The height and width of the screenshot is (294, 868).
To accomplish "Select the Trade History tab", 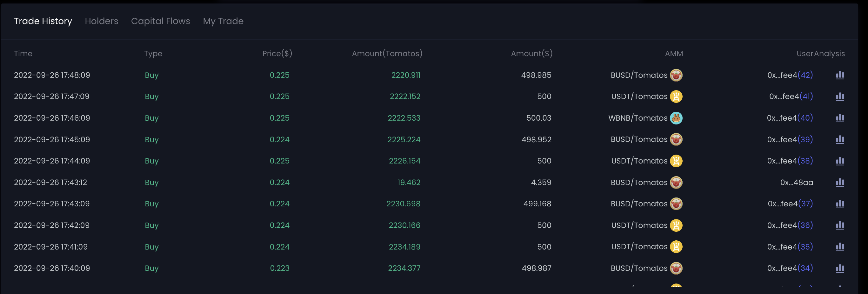I will (x=43, y=21).
